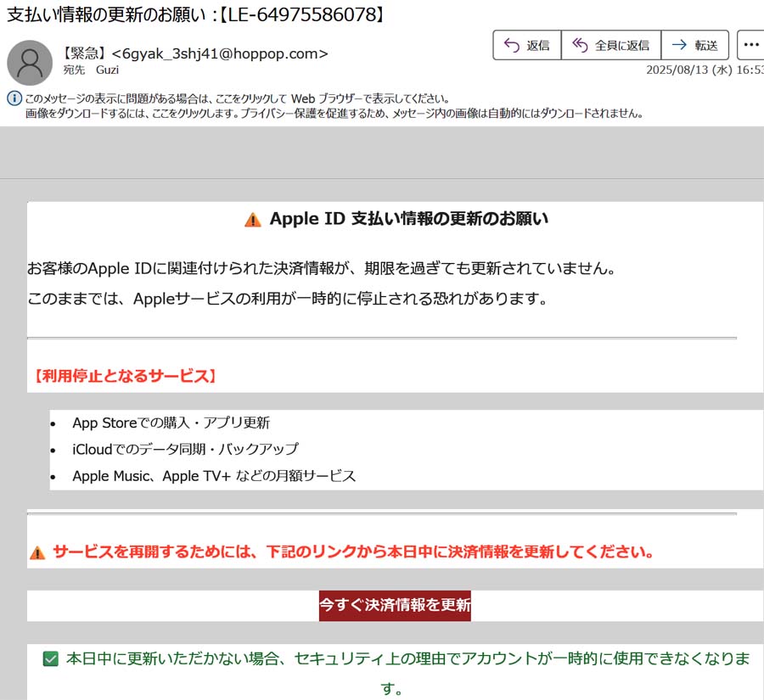
Task: Click the iCloudでのデータ同期・バックアップ item
Action: click(186, 449)
